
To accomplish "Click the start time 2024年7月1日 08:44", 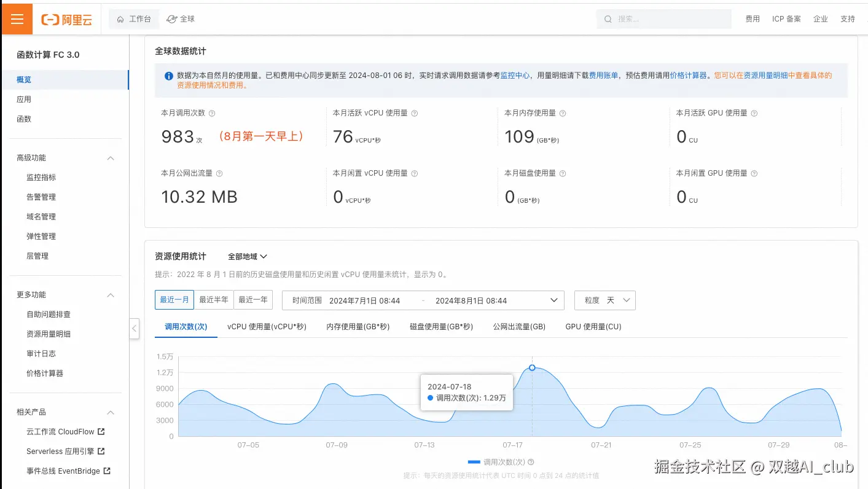I will point(365,301).
